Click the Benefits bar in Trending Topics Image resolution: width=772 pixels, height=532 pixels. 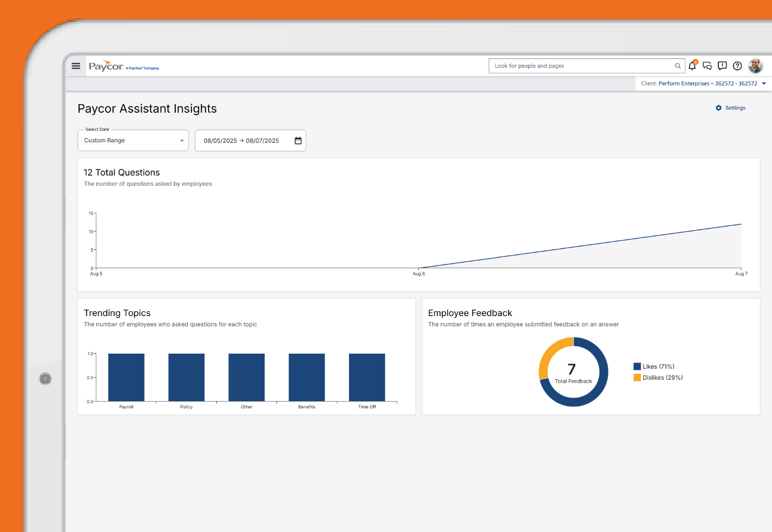pyautogui.click(x=307, y=378)
